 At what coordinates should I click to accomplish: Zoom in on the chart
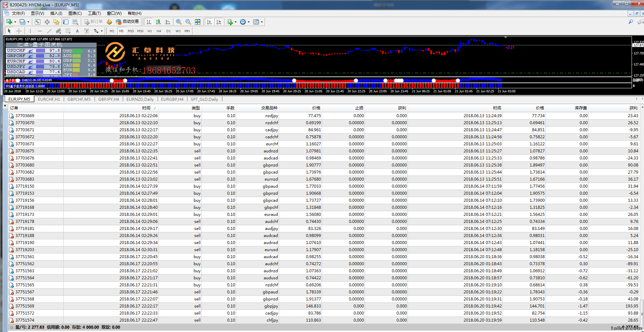[x=179, y=22]
